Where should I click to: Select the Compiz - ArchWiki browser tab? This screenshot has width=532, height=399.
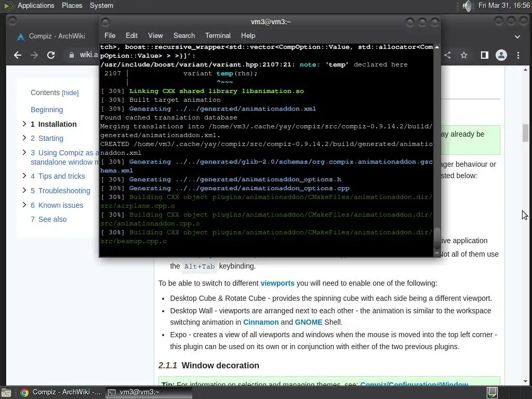57,36
